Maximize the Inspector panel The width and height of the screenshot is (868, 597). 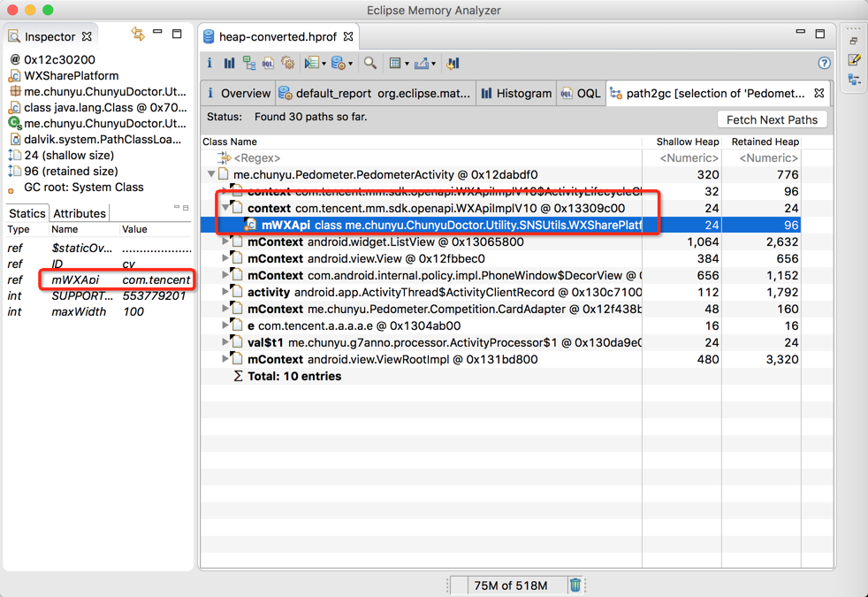point(177,34)
